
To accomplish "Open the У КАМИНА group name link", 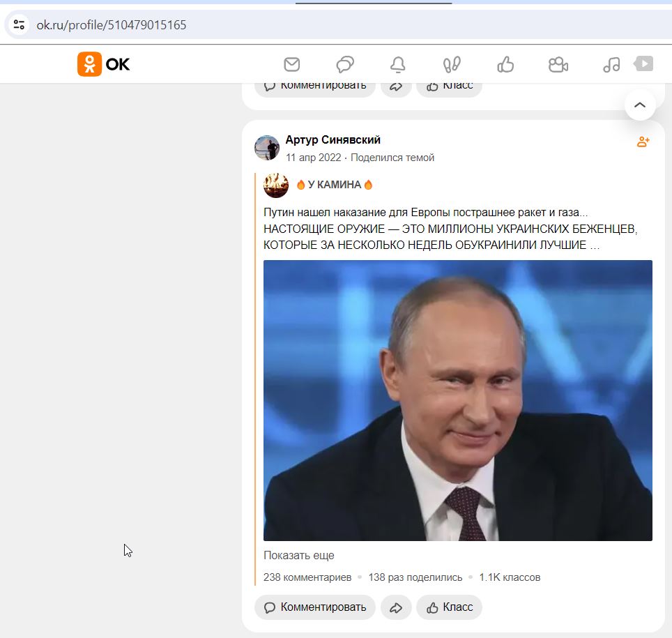I will (x=335, y=185).
